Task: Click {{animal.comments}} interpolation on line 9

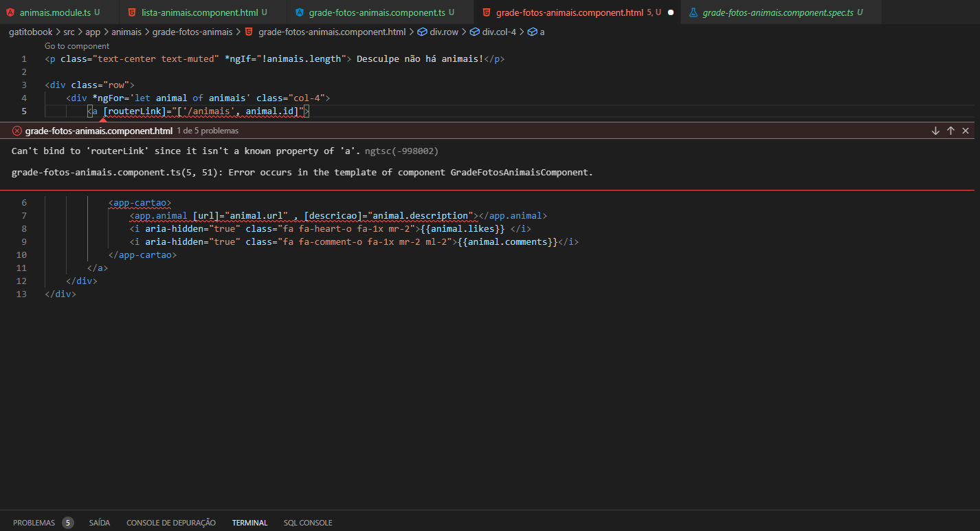Action: 508,242
